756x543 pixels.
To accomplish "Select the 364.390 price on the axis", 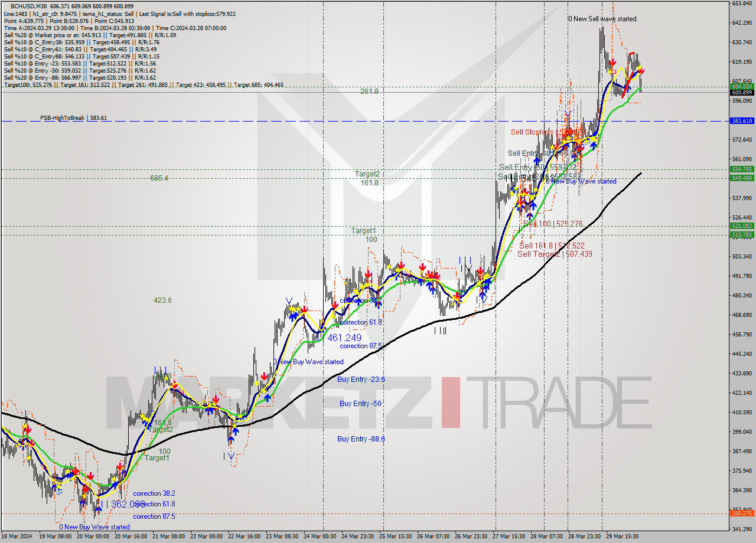I will (x=742, y=490).
